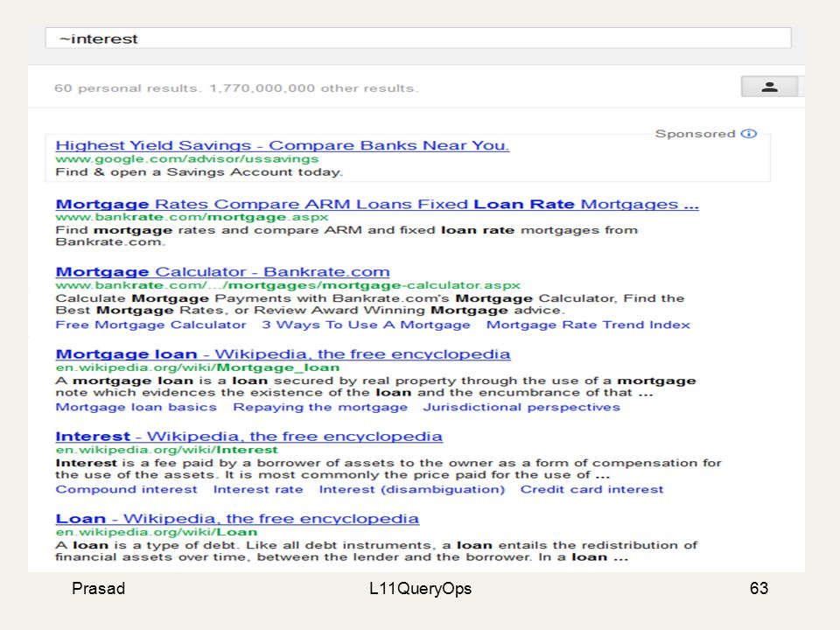Open Jurisdictional perspectives sitelink
Viewport: 840px width, 630px height.
pos(521,407)
